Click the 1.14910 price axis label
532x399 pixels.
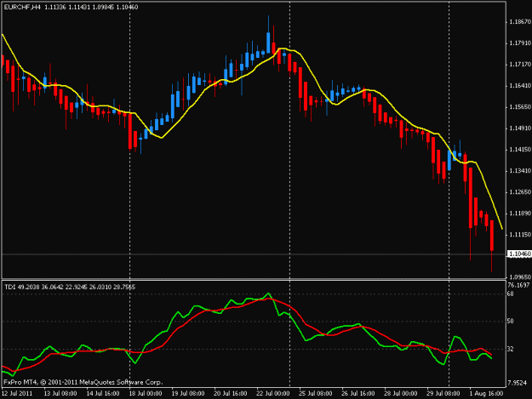(520, 128)
